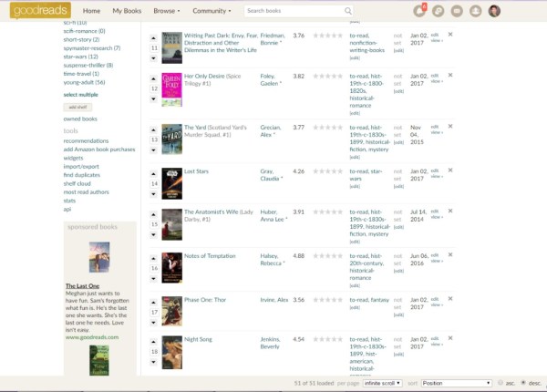
Task: Open the recommendations tool link
Action: 86,141
